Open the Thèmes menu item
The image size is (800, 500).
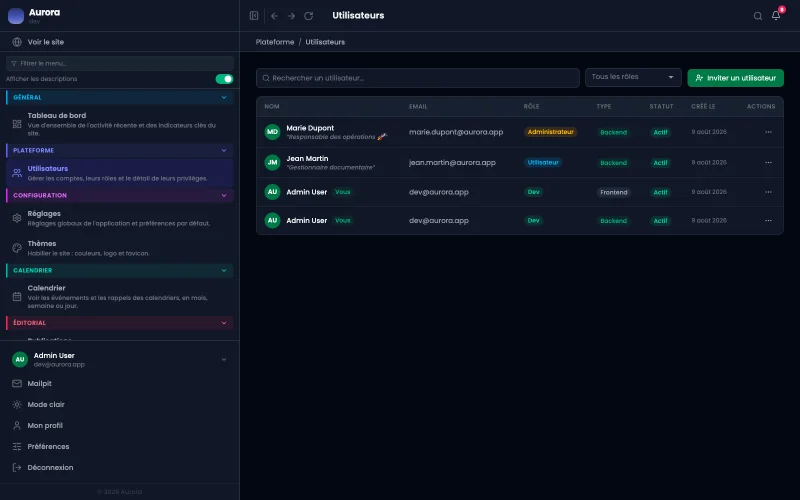pos(119,248)
